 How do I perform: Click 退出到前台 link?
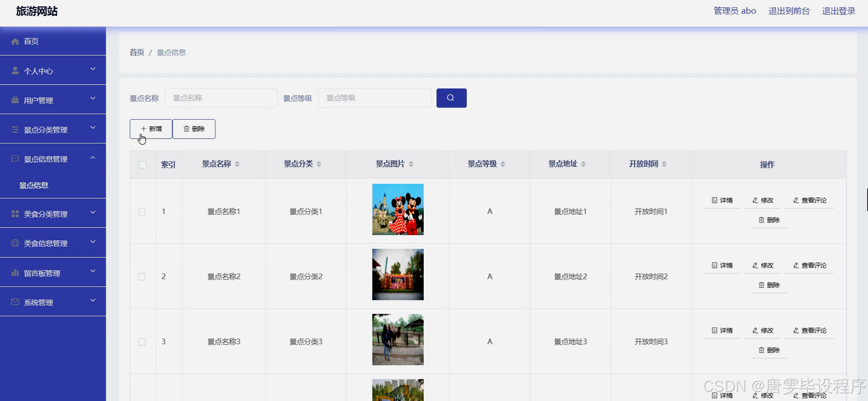[789, 11]
